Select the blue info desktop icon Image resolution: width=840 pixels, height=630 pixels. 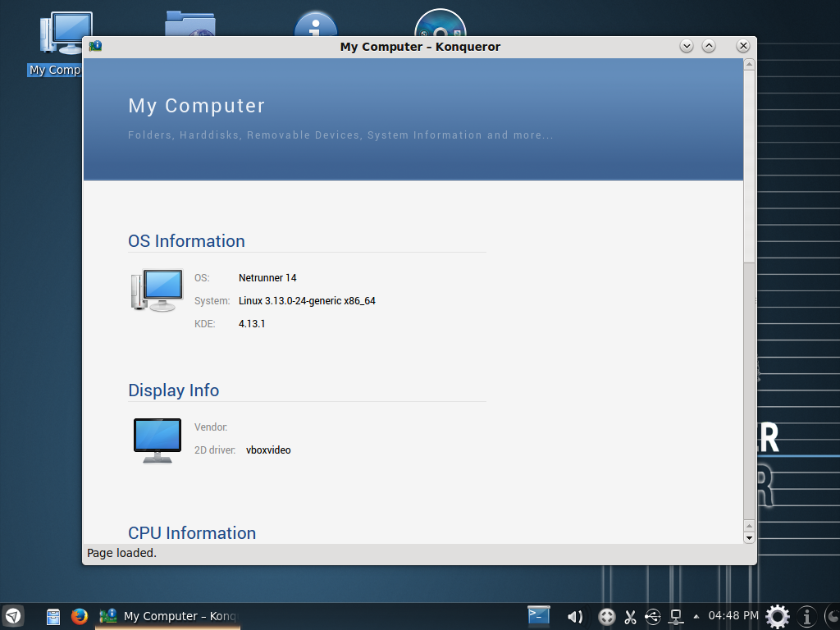[x=316, y=24]
